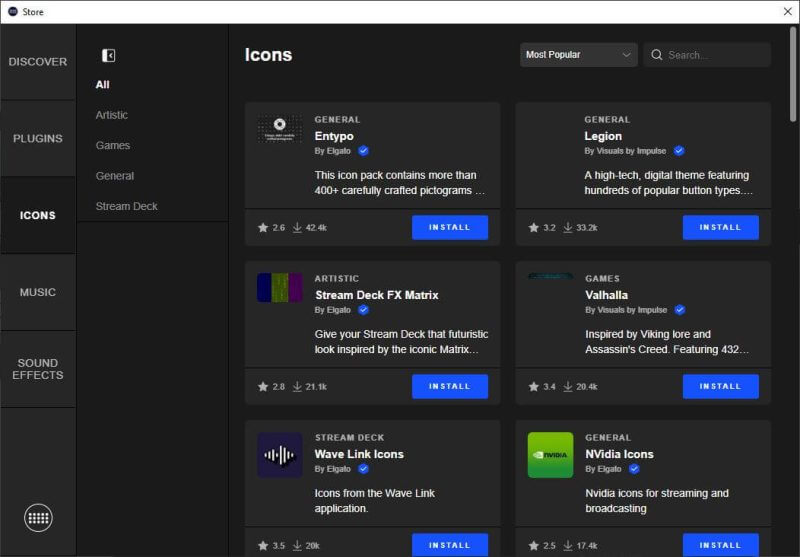The width and height of the screenshot is (800, 557).
Task: Click the Valhalla star rating icon
Action: pyautogui.click(x=533, y=387)
